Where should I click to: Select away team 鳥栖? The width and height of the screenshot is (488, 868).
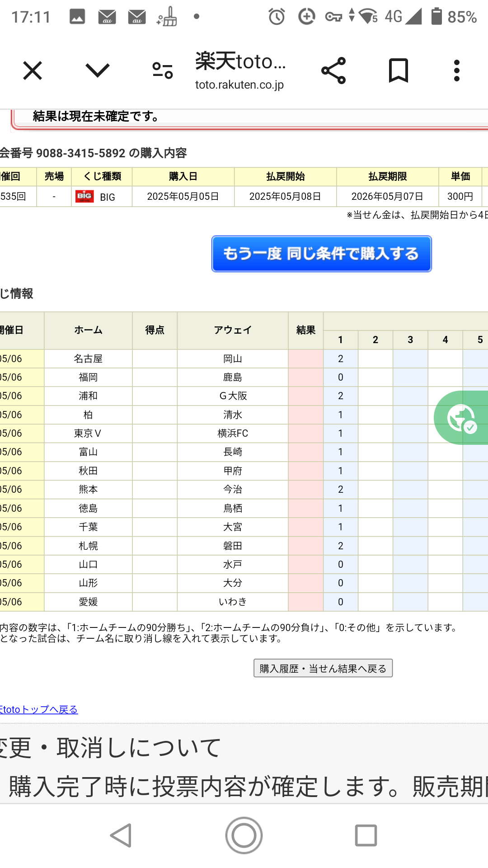[x=233, y=509]
